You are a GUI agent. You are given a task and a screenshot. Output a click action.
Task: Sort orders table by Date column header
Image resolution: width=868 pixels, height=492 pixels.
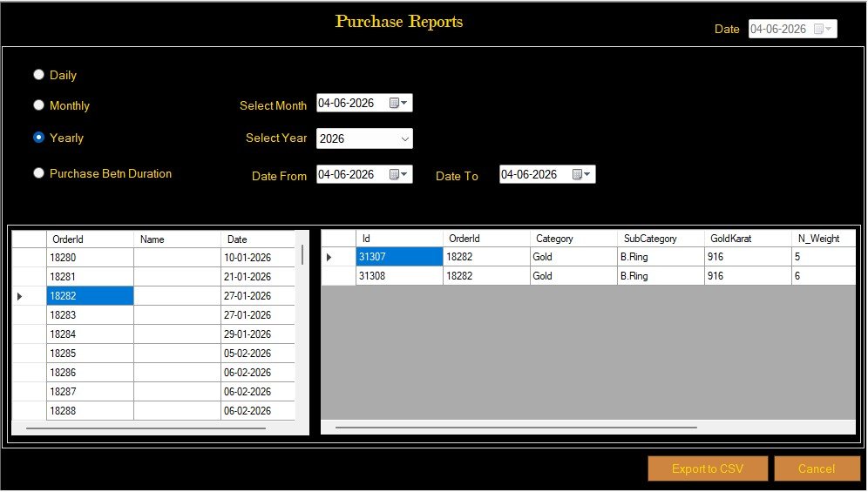click(x=258, y=239)
